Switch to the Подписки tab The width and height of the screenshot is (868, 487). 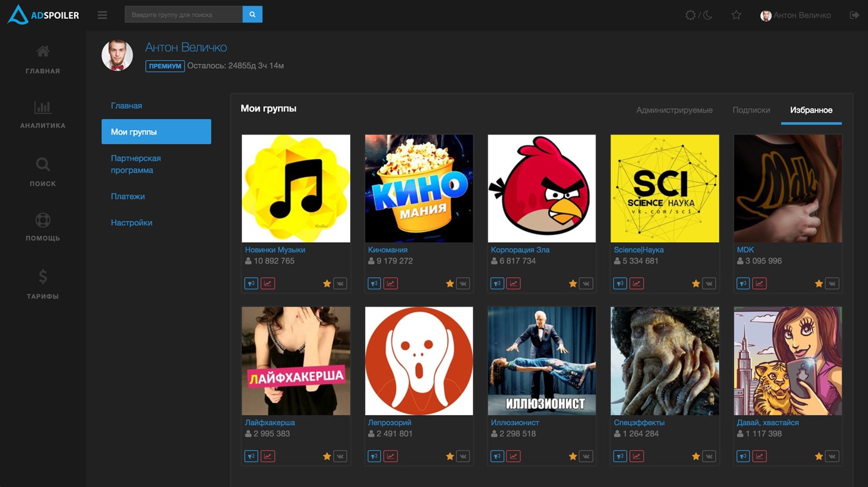tap(752, 110)
